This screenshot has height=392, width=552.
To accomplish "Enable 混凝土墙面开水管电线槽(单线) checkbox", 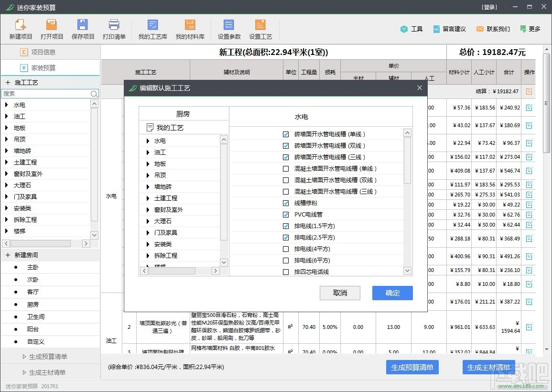I will (286, 168).
